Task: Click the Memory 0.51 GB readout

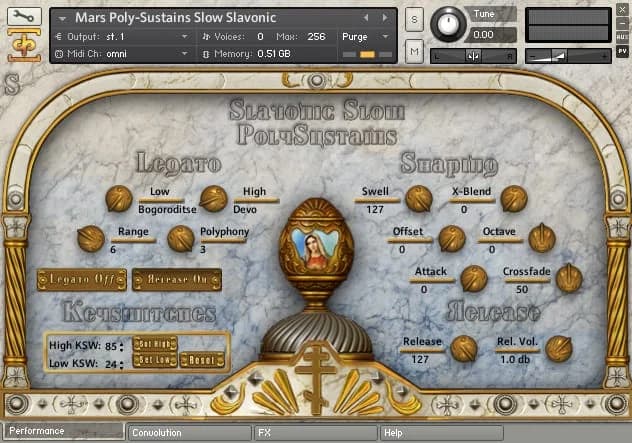Action: tap(274, 54)
